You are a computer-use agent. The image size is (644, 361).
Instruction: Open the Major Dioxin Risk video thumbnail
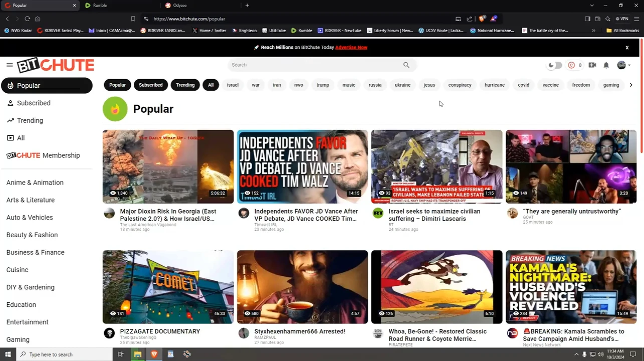coord(168,166)
